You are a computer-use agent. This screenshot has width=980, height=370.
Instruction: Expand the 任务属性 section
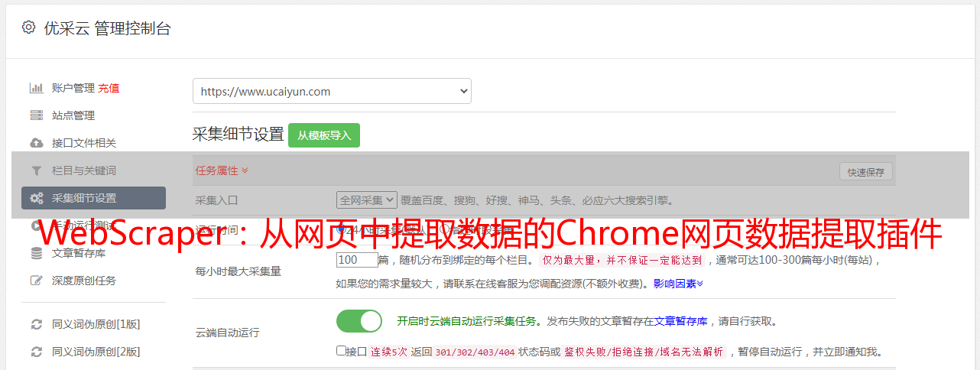222,170
